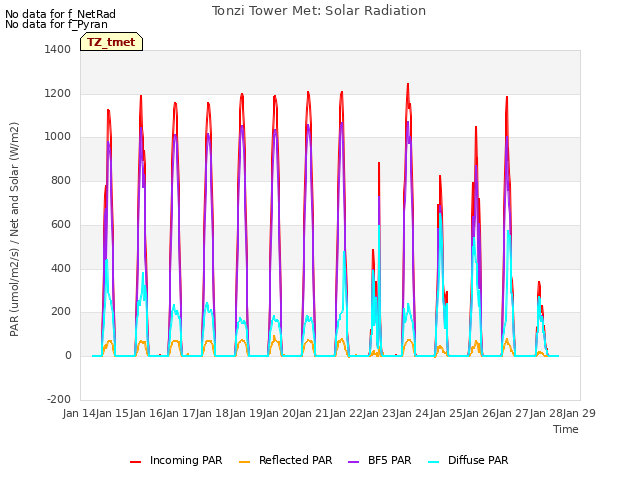This screenshot has width=640, height=480.
Task: Click the orange Reflected PAR legend swatch
Action: (x=244, y=461)
